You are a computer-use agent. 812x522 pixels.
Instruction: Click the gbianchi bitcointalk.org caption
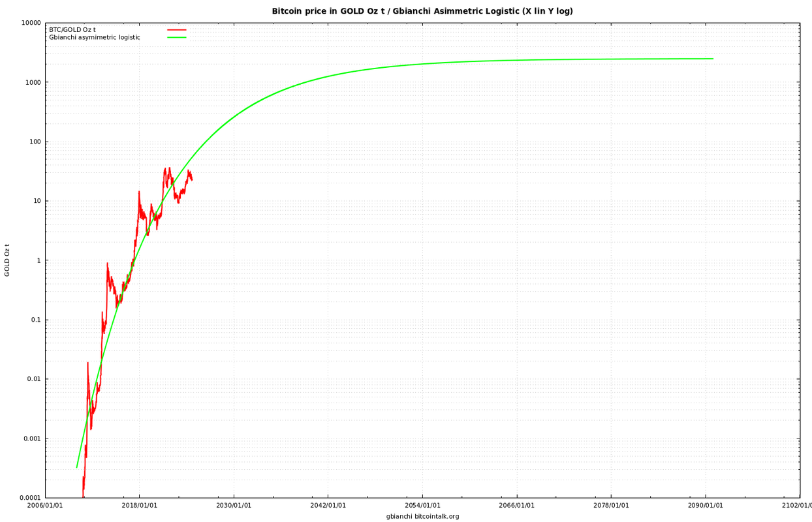pyautogui.click(x=422, y=517)
